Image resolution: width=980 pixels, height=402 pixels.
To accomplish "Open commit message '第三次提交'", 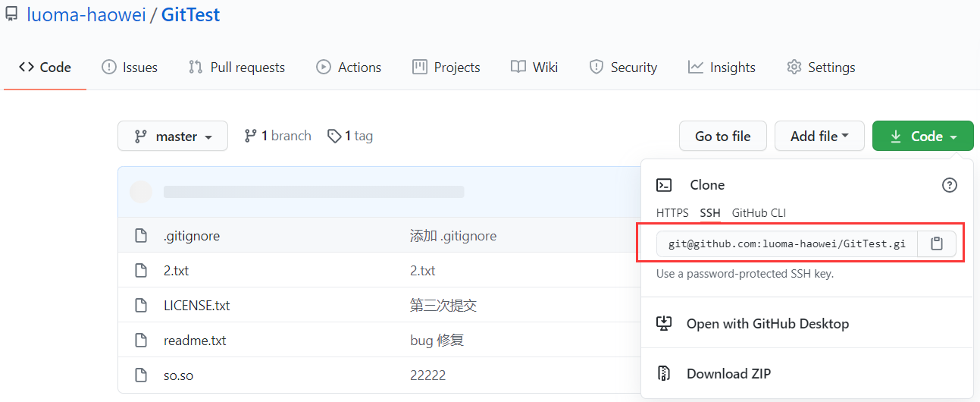I will coord(443,306).
